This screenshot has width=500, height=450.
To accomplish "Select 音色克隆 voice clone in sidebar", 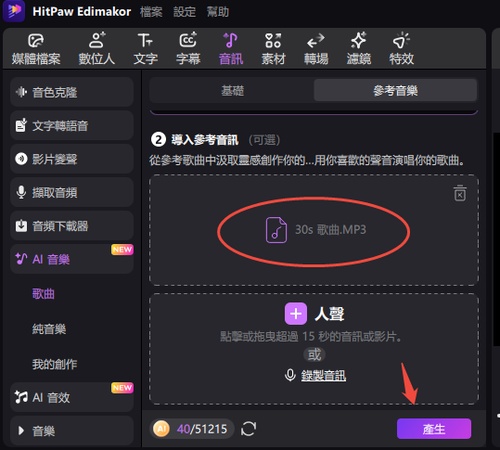I will tap(72, 92).
